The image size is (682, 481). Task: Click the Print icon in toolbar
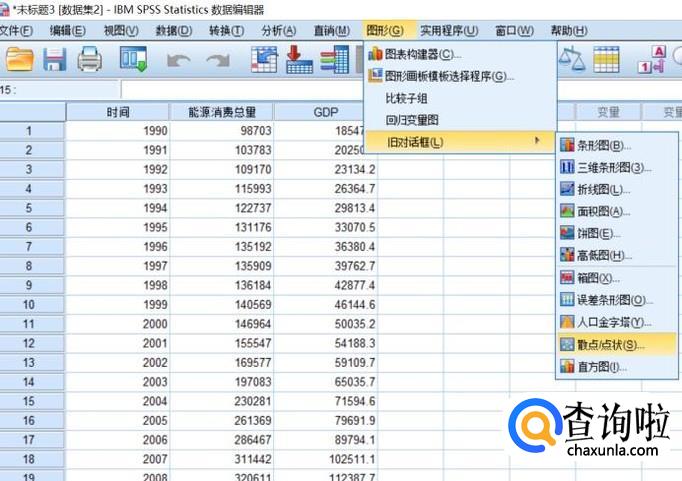(90, 60)
